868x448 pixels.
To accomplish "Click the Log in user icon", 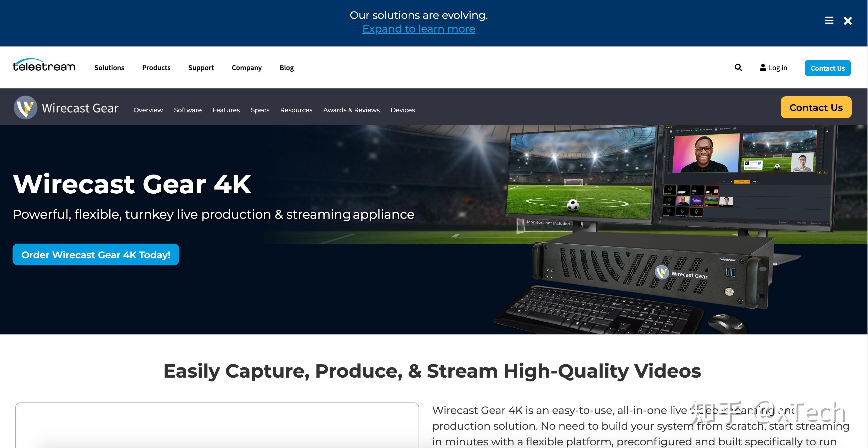I will (763, 68).
